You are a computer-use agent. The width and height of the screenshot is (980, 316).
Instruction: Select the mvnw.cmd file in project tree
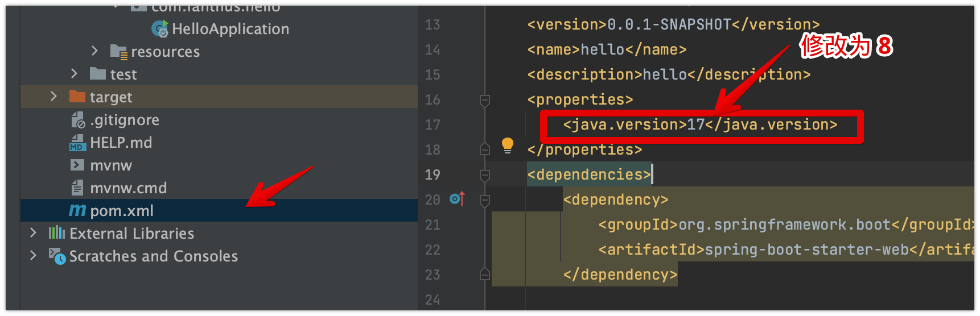128,188
